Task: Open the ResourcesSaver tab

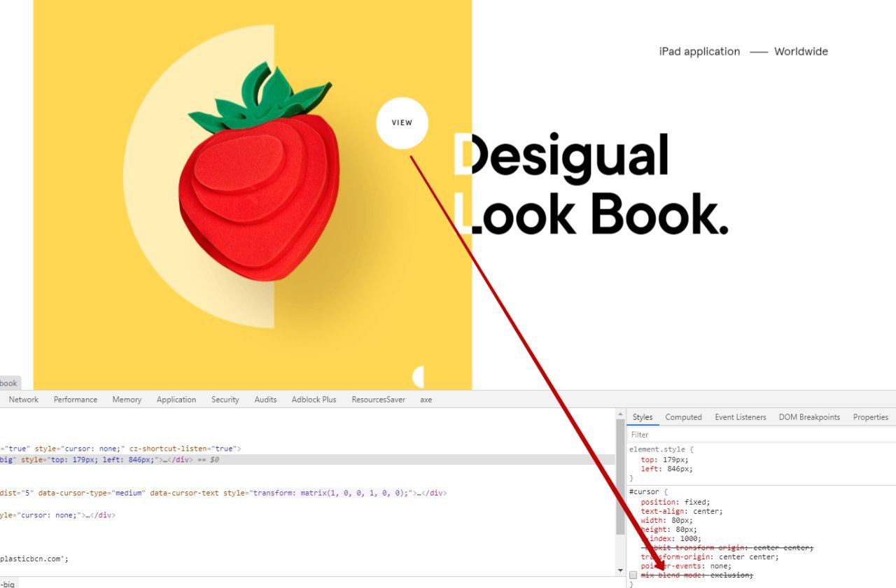Action: point(378,400)
